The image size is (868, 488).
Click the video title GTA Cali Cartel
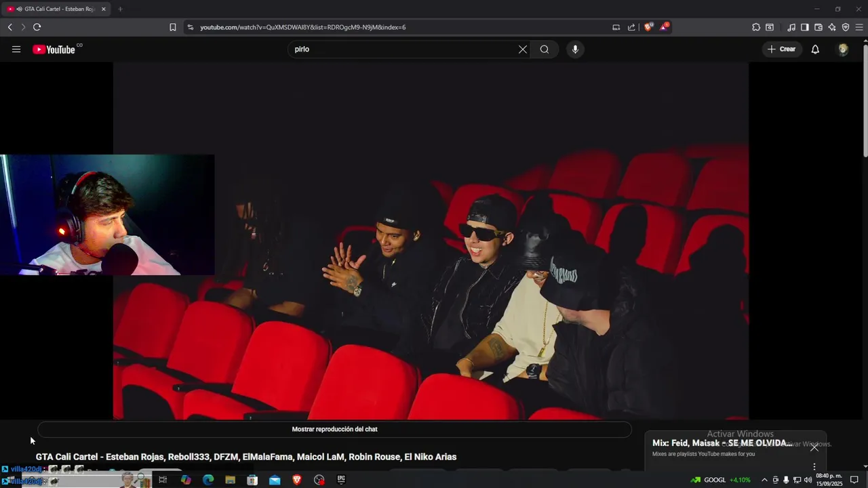coord(246,457)
